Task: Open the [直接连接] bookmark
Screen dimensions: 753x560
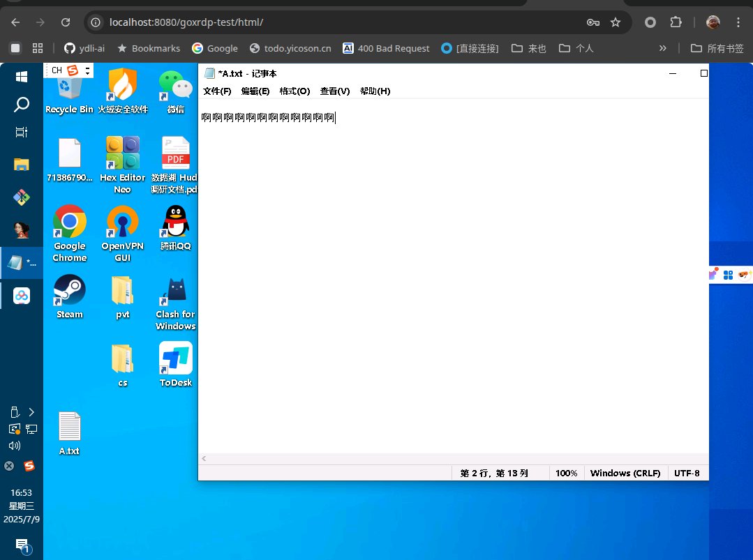Action: point(470,48)
